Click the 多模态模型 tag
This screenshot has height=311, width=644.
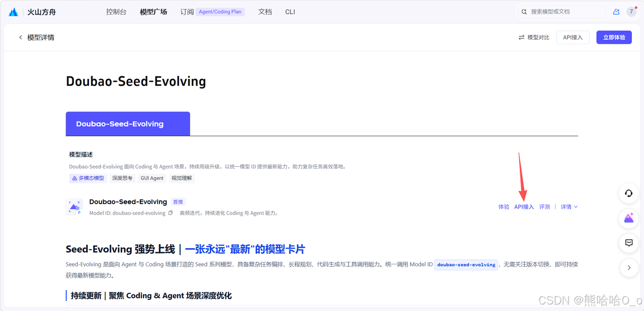click(88, 178)
